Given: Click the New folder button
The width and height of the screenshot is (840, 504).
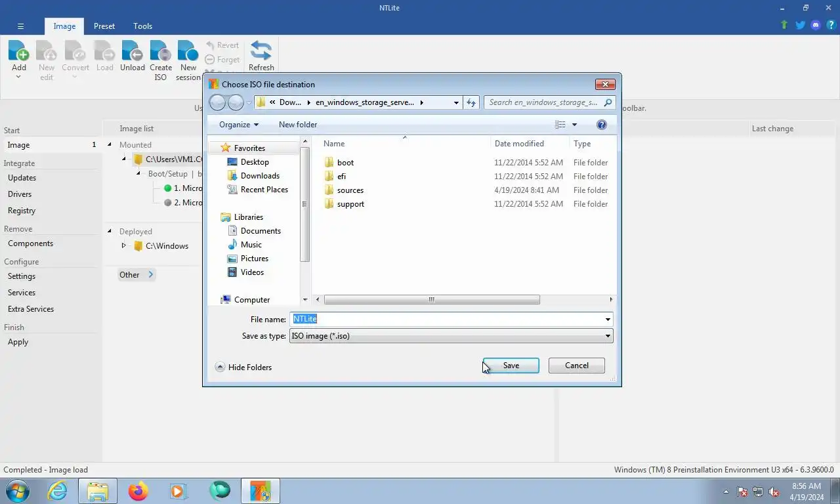Looking at the screenshot, I should click(x=298, y=125).
